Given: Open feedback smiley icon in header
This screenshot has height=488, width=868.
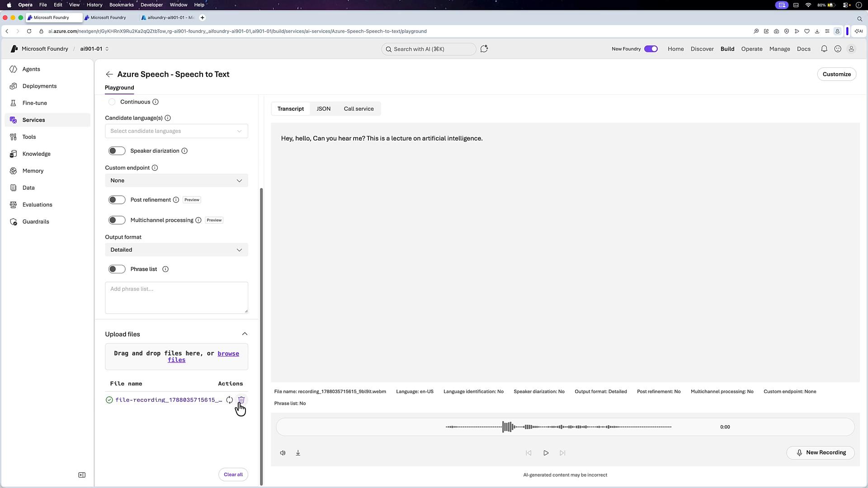Looking at the screenshot, I should pos(838,49).
